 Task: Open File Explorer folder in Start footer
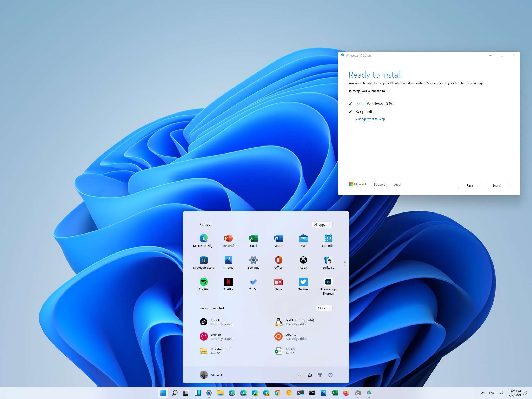[x=310, y=375]
